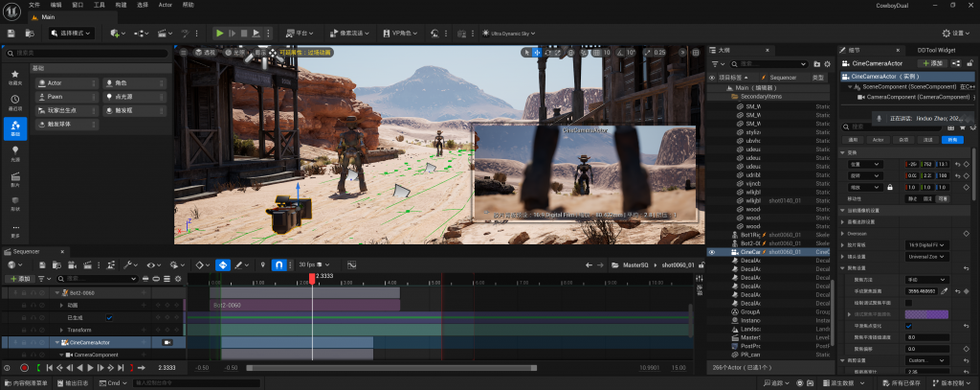Click the green Play button in toolbar

point(219,34)
